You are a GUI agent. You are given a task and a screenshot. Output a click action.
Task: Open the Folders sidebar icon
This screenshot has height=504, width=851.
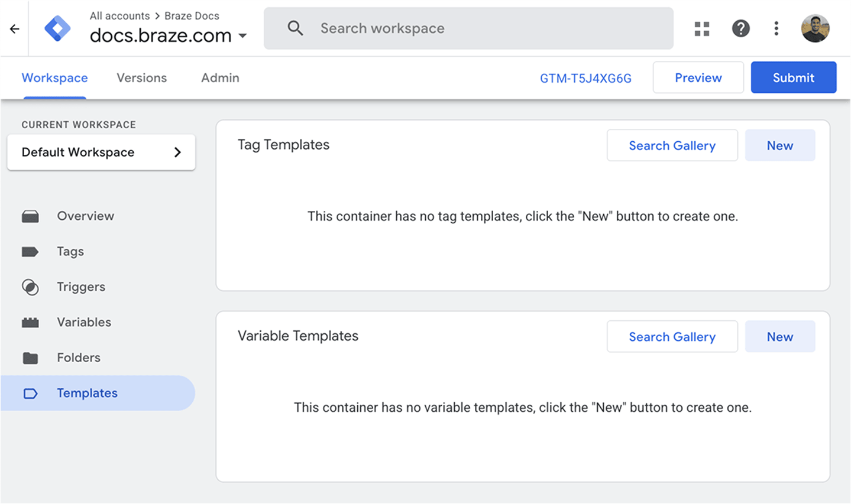click(x=31, y=357)
